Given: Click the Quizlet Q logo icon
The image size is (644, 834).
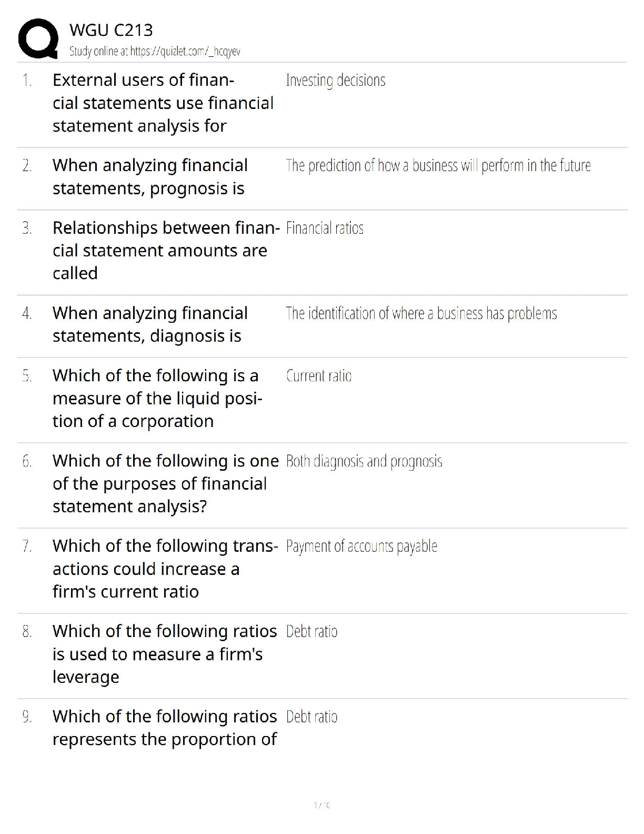Looking at the screenshot, I should [x=38, y=38].
